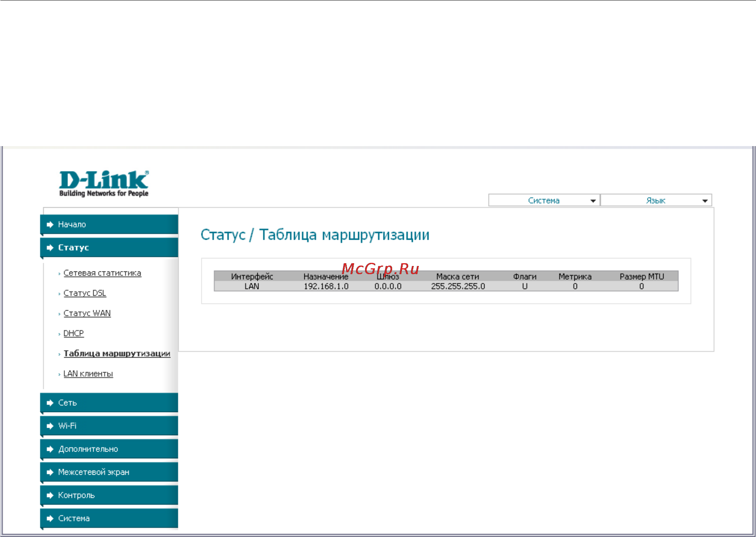Click the Статус / Таблица маршрутизации heading
Screen dimensions: 756x537
[x=315, y=235]
